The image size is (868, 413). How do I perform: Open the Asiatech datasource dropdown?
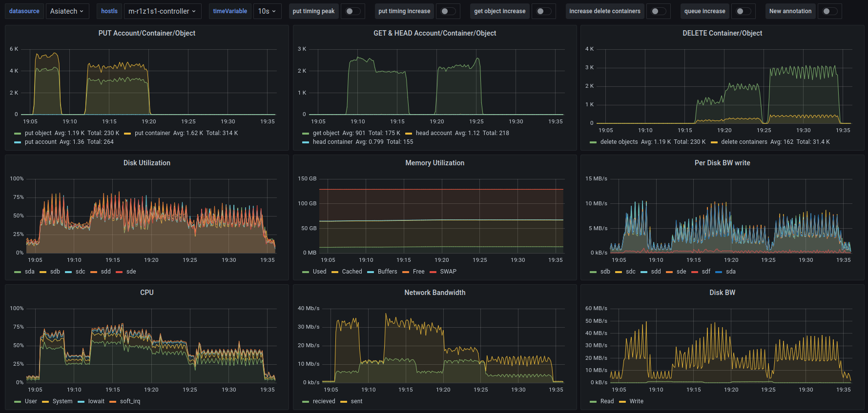tap(67, 11)
